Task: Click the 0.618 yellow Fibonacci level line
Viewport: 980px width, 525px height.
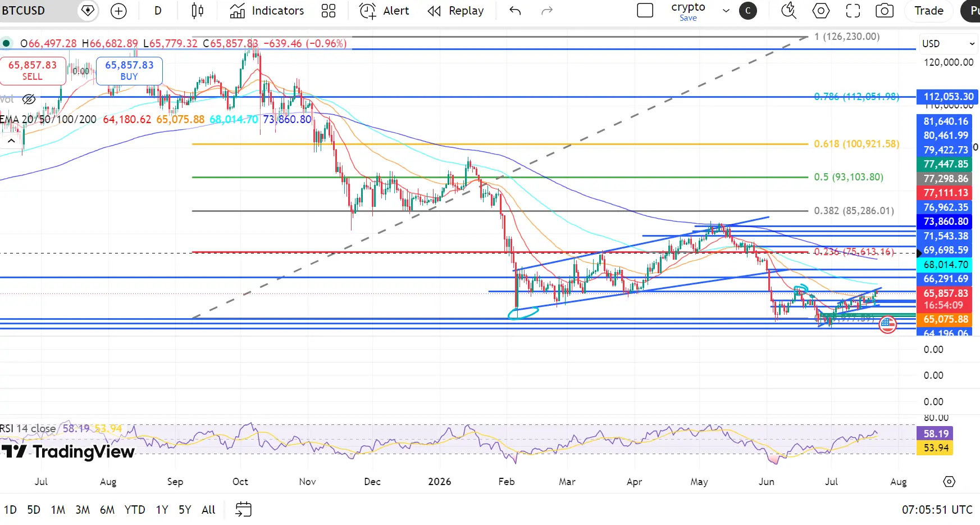Action: 500,144
